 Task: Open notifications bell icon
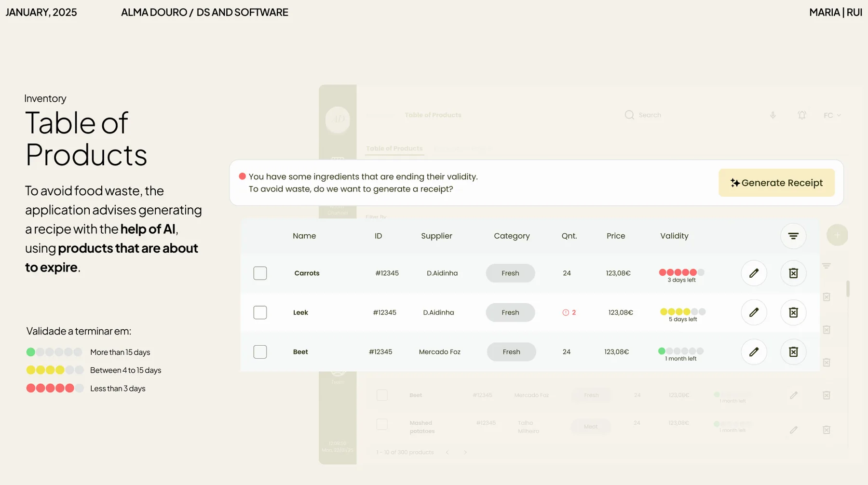[802, 115]
